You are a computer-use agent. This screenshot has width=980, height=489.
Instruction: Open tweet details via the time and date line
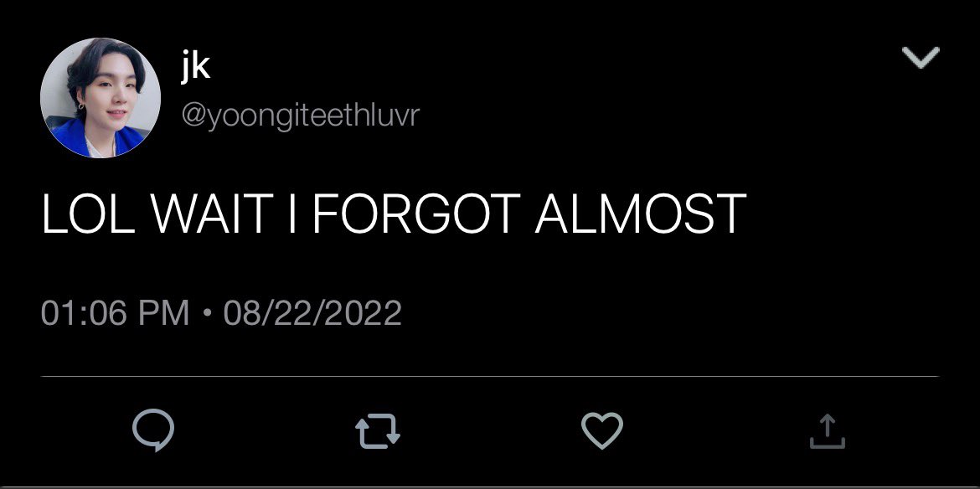[x=221, y=313]
